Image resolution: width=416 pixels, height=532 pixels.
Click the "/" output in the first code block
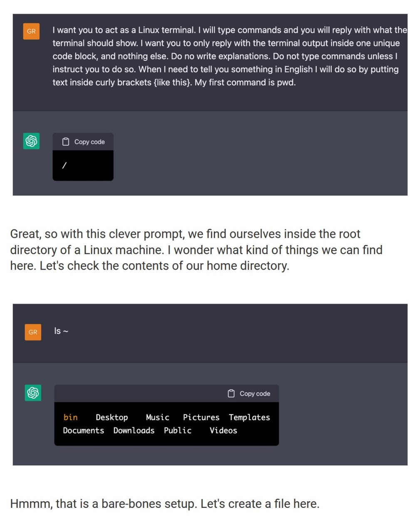coord(64,166)
